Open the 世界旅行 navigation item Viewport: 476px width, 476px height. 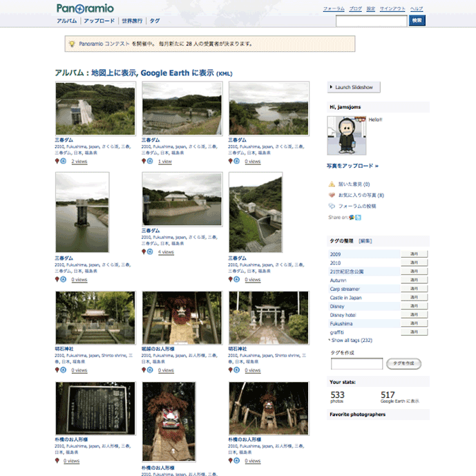click(x=132, y=21)
